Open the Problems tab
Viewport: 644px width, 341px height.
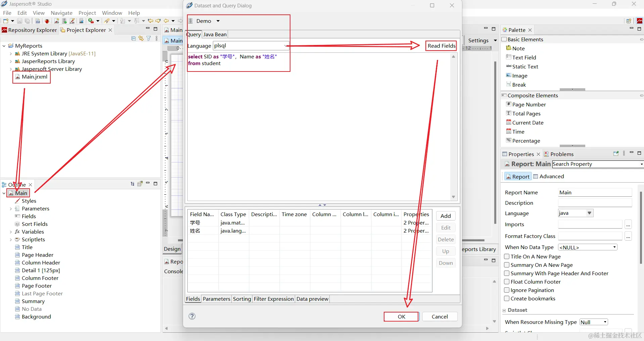559,154
